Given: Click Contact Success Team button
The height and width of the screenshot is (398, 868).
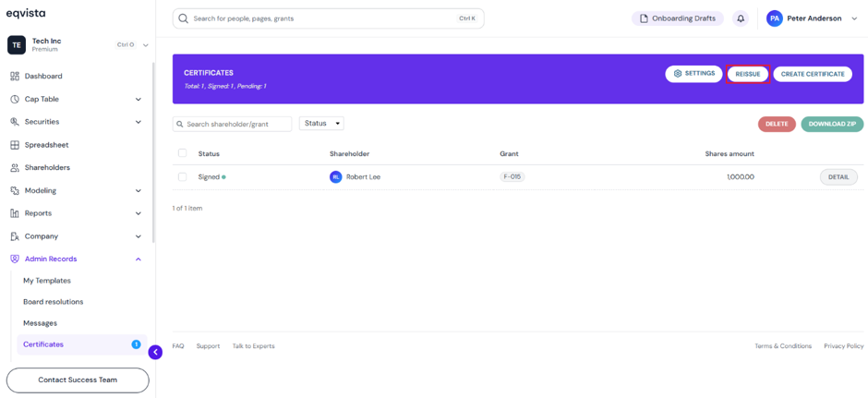Looking at the screenshot, I should 78,380.
